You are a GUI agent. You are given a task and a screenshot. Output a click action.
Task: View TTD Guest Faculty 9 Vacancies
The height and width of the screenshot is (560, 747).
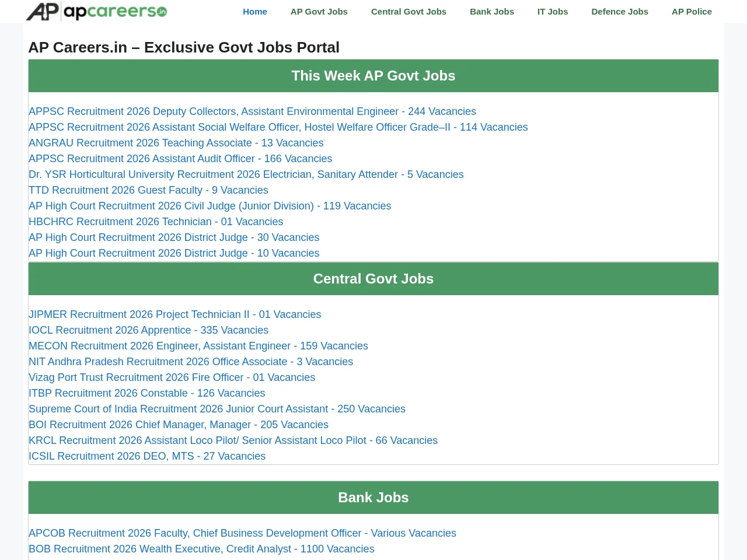pos(148,190)
